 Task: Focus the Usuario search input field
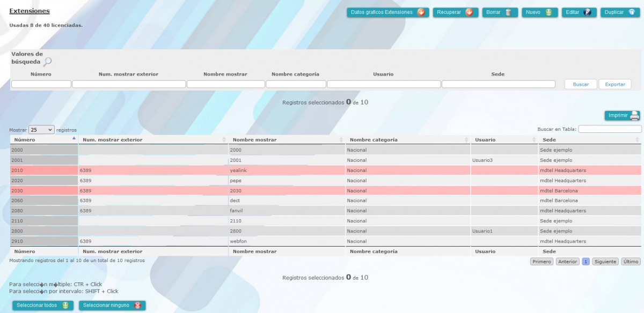pos(383,84)
